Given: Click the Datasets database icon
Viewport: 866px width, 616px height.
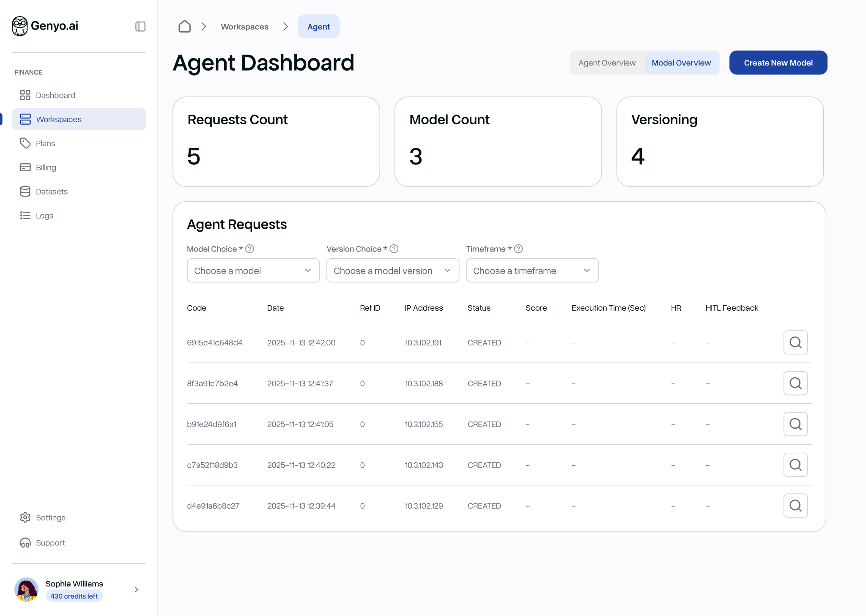Looking at the screenshot, I should pos(25,191).
